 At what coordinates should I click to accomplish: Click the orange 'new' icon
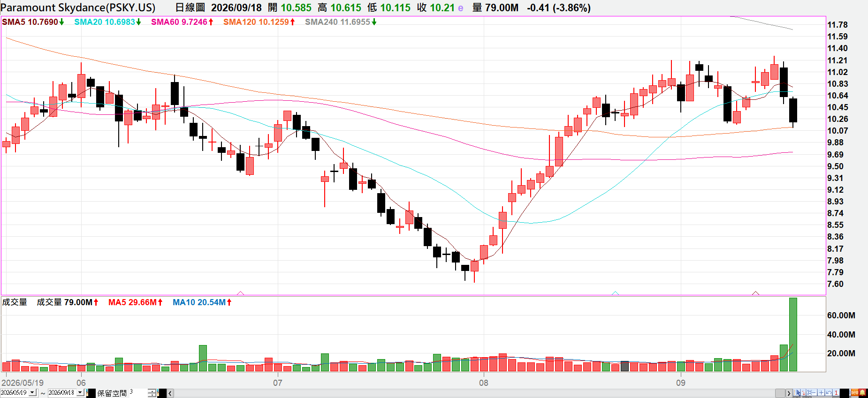pyautogui.click(x=855, y=393)
